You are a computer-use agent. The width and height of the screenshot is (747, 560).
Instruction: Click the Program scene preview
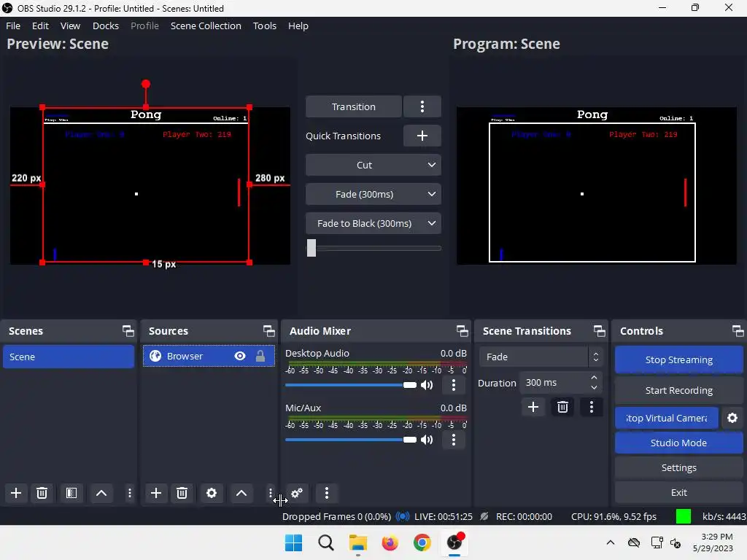pyautogui.click(x=597, y=186)
